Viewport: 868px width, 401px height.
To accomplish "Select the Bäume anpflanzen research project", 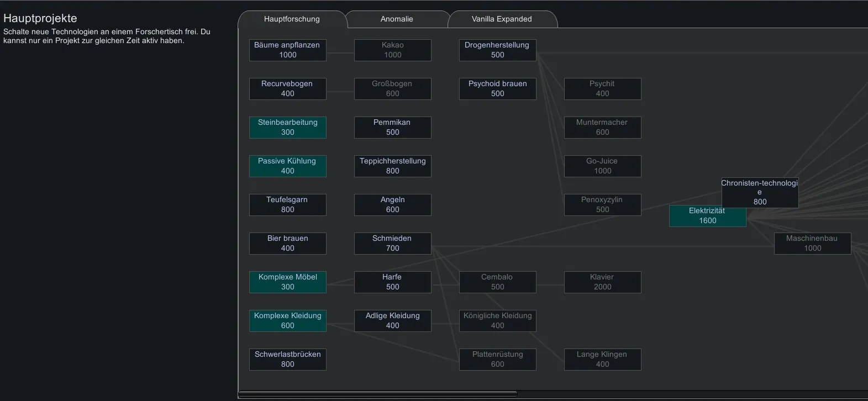I will tap(287, 50).
